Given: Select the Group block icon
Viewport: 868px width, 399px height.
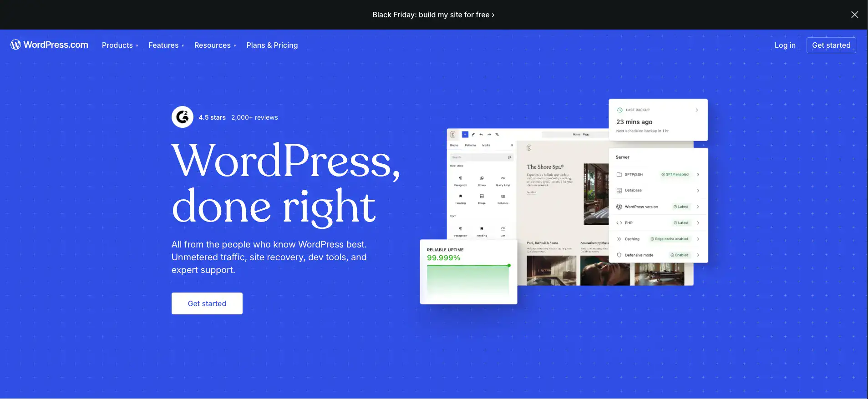Looking at the screenshot, I should (x=482, y=178).
